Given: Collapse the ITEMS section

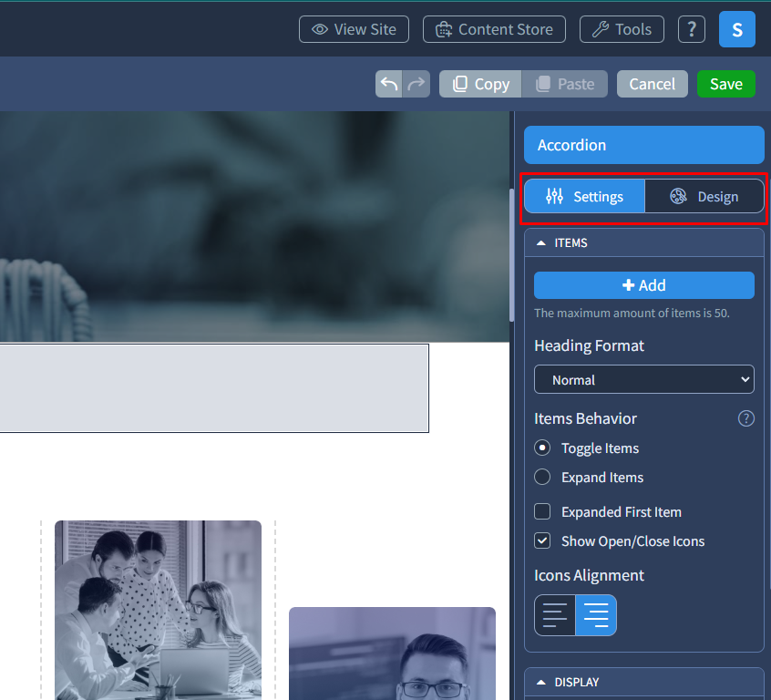Looking at the screenshot, I should 643,243.
